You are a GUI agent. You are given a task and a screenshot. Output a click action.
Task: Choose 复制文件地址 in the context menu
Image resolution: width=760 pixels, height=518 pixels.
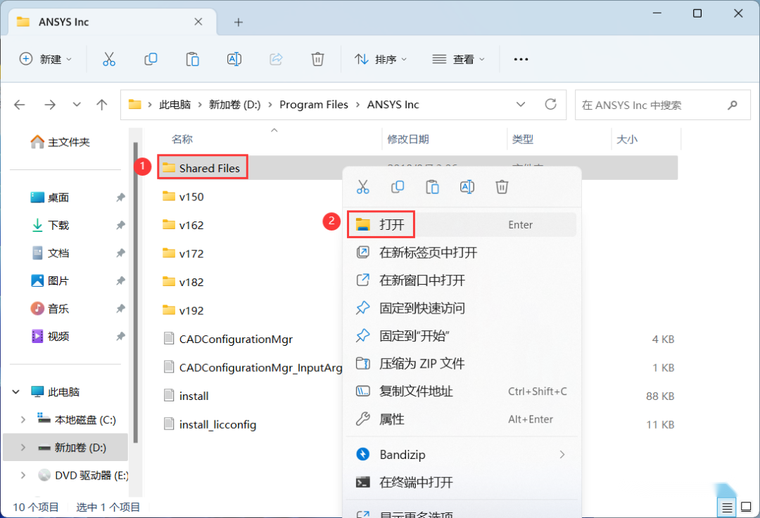tap(462, 392)
